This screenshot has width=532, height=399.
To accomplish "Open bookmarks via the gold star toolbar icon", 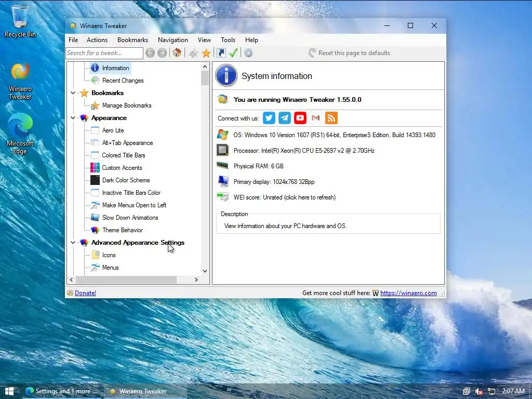I will (x=206, y=53).
